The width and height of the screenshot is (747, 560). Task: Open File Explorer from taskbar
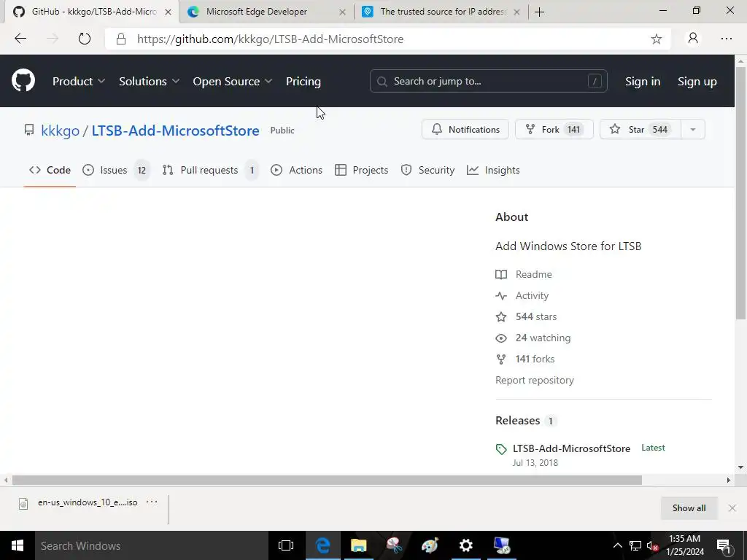point(359,545)
